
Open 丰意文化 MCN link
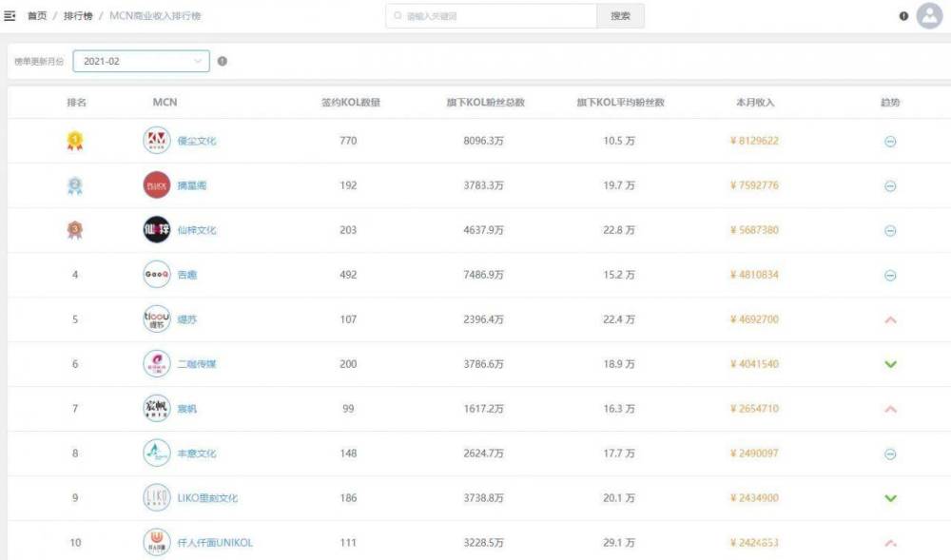(197, 454)
